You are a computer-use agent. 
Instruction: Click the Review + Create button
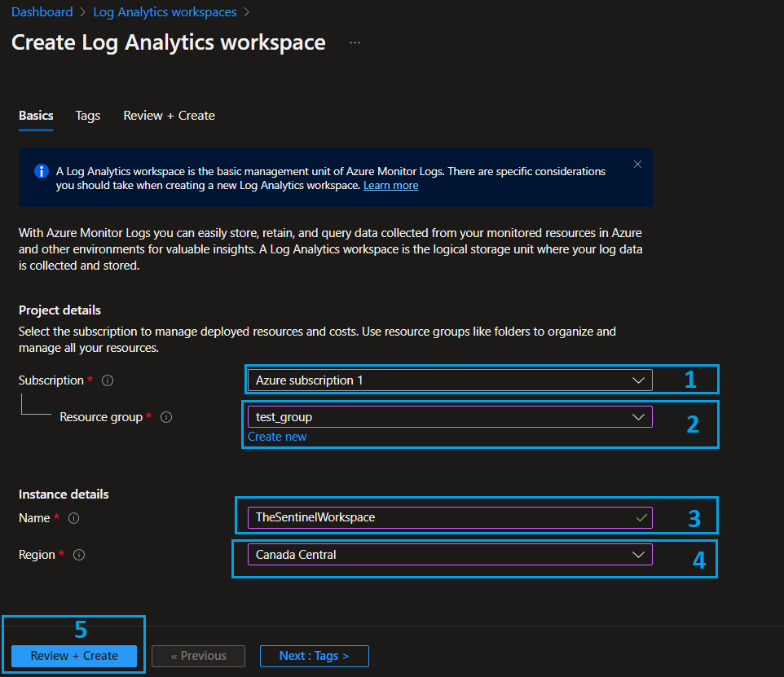pos(74,656)
